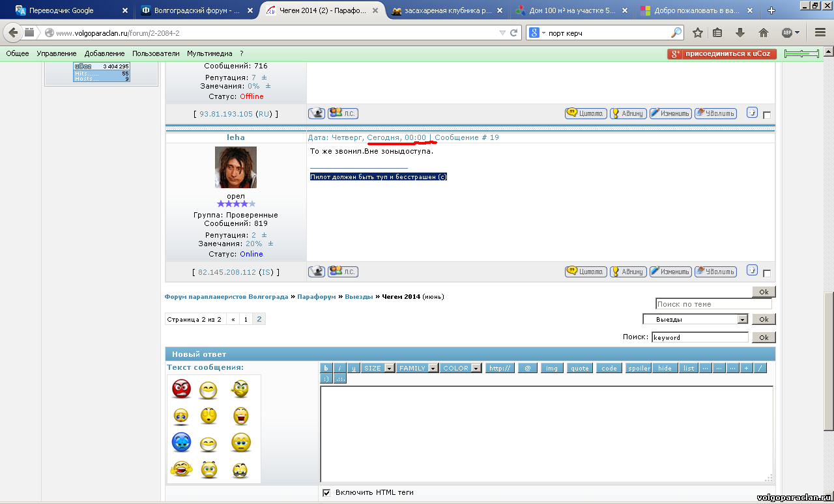834x504 pixels.
Task: Expand the Выезды forum jump dropdown
Action: [x=742, y=320]
